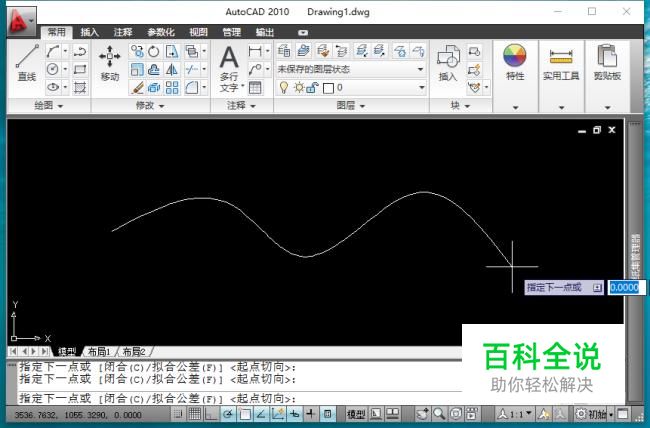650x428 pixels.
Task: Open the 布局1 layout tab
Action: point(100,352)
